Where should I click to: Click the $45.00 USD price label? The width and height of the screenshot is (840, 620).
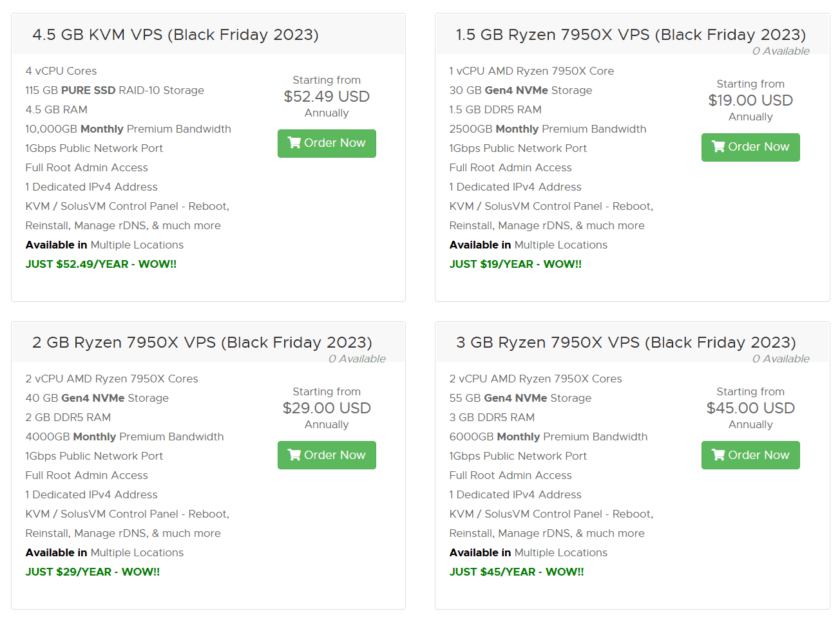point(750,408)
